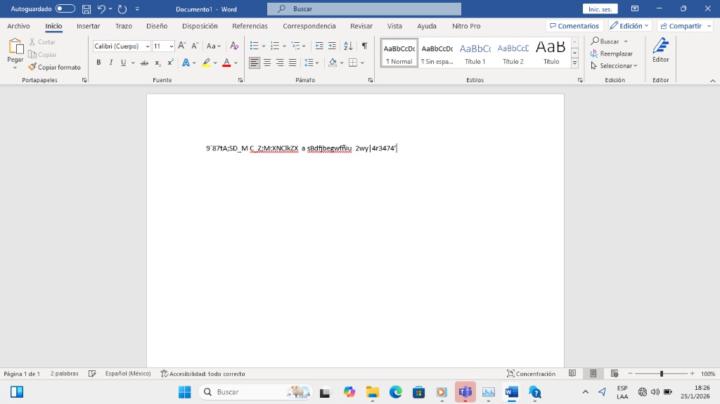Adjust the zoom slider in status bar
Viewport: 720px width, 404px height.
pos(661,373)
